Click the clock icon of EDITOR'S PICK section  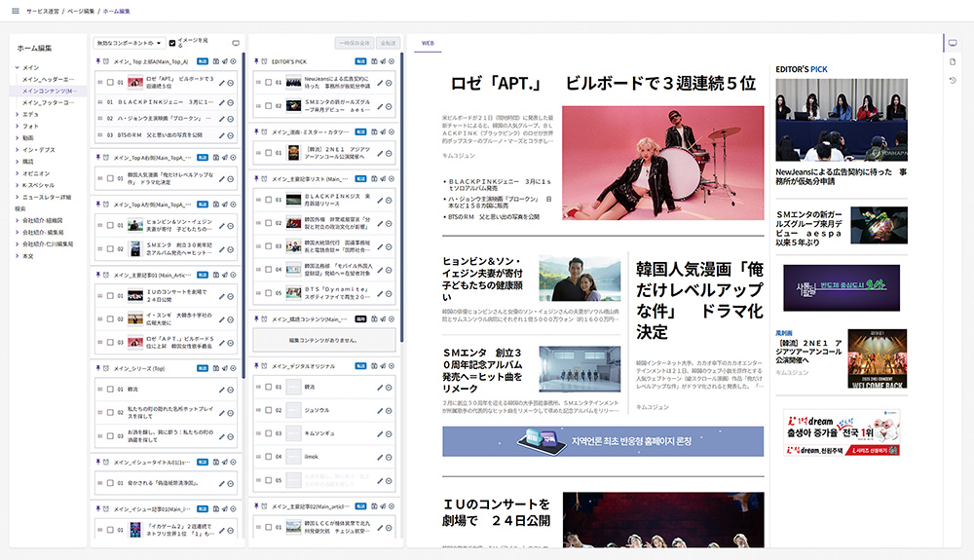point(264,61)
